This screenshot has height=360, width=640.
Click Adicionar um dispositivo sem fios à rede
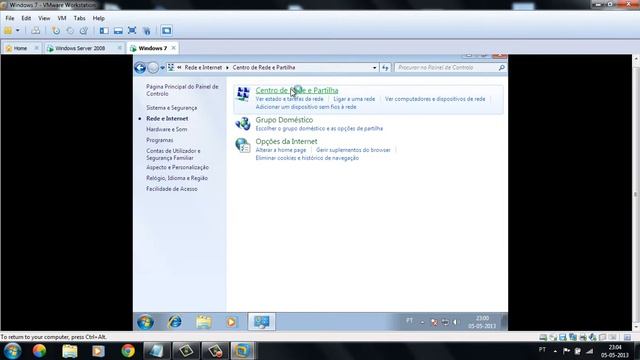click(x=306, y=107)
